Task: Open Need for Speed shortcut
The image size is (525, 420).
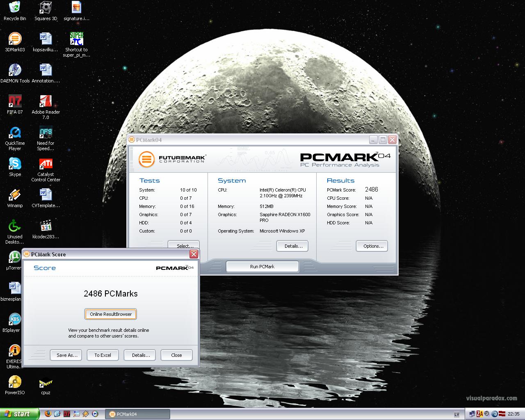Action: click(46, 138)
